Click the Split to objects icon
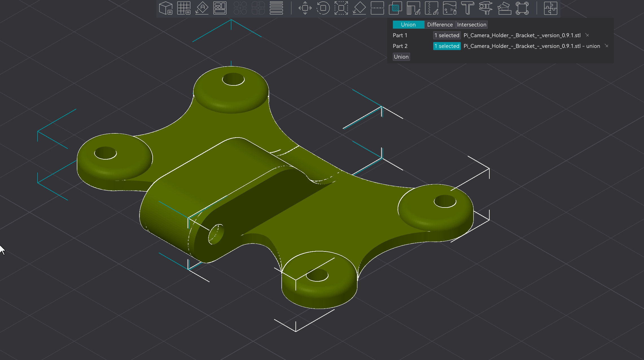Viewport: 644px width, 360px height. click(240, 8)
